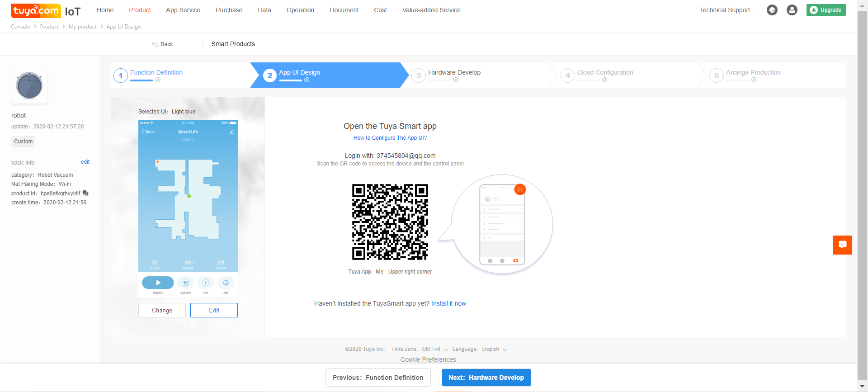The width and height of the screenshot is (868, 392).
Task: Click the step 4 circle icon
Action: click(568, 76)
